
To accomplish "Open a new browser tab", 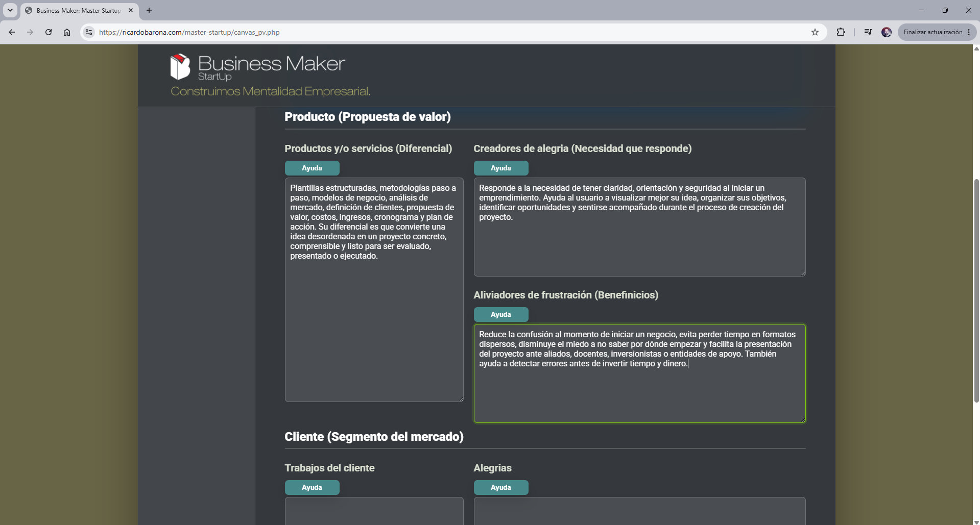I will click(149, 10).
